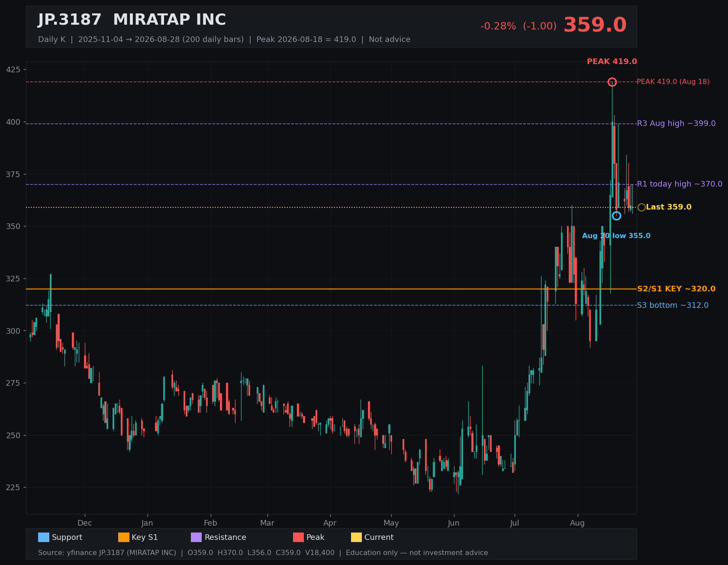Click the blue Support legend swatch
The height and width of the screenshot is (565, 728).
click(44, 537)
